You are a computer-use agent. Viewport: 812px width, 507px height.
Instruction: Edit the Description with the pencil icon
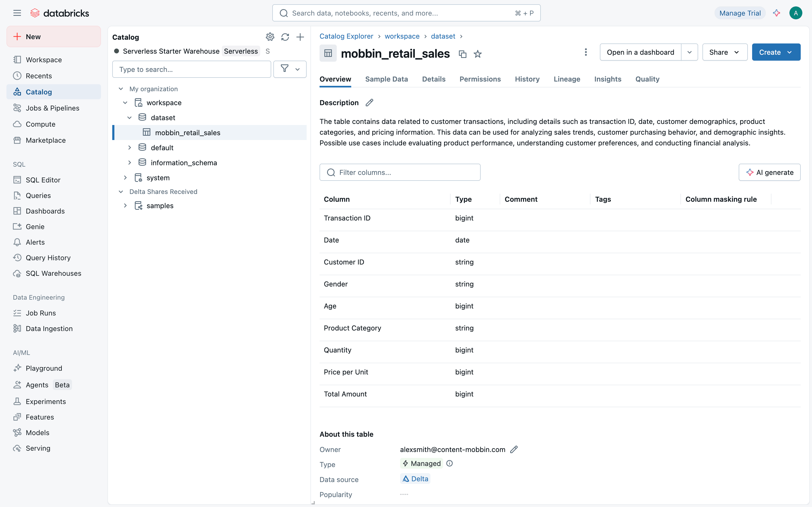pos(369,102)
